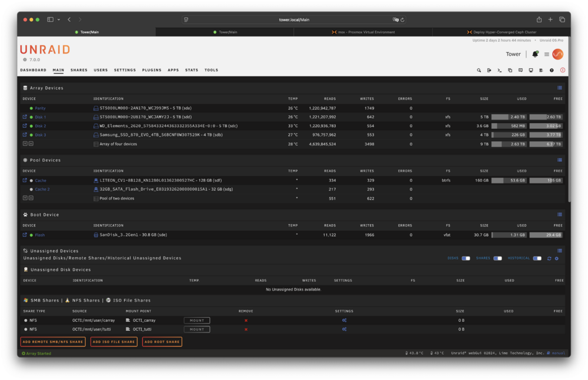The height and width of the screenshot is (380, 588).
Task: Open the terminal icon in the toolbar
Action: 499,70
